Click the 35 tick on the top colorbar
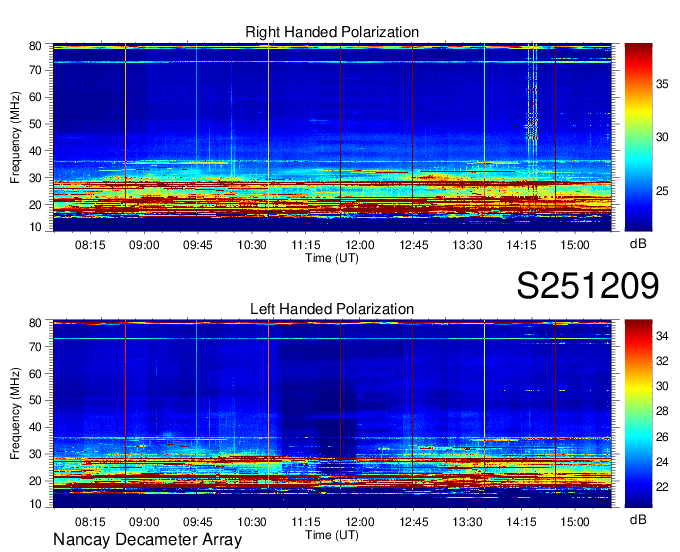Screen dimensions: 680x552 click(x=662, y=85)
